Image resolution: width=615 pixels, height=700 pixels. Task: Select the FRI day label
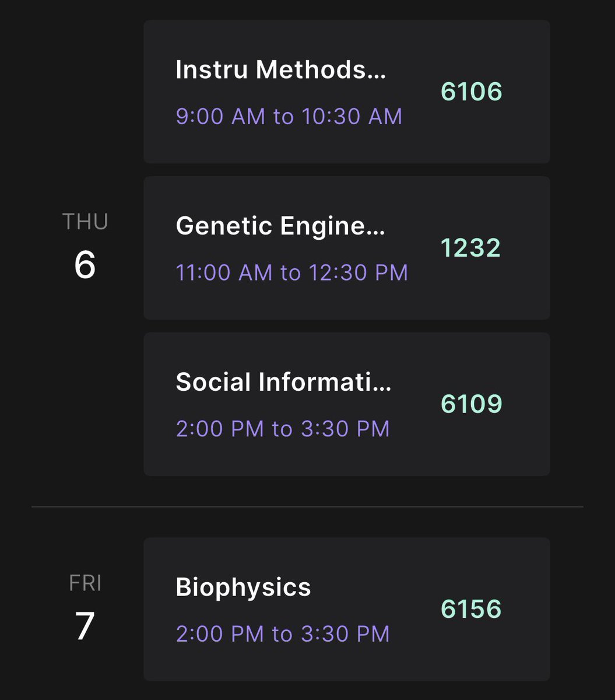[86, 583]
